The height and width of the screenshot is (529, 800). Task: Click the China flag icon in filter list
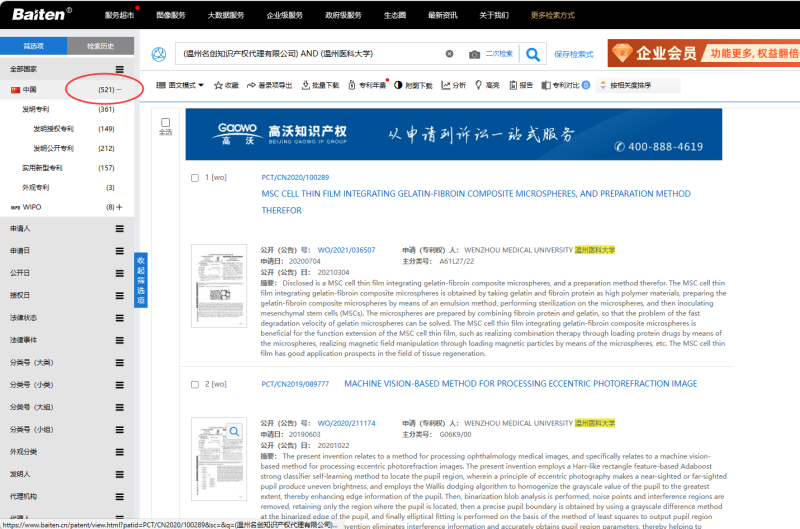pyautogui.click(x=15, y=90)
